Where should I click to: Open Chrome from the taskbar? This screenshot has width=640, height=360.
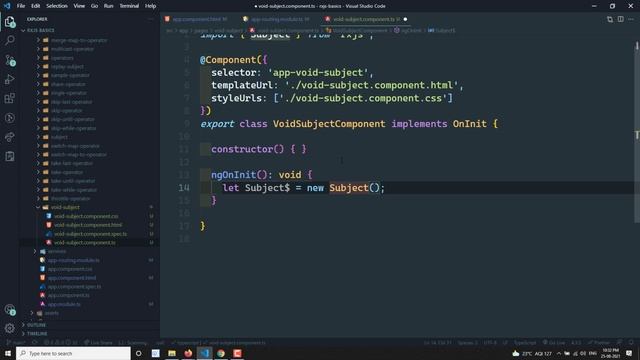(221, 353)
